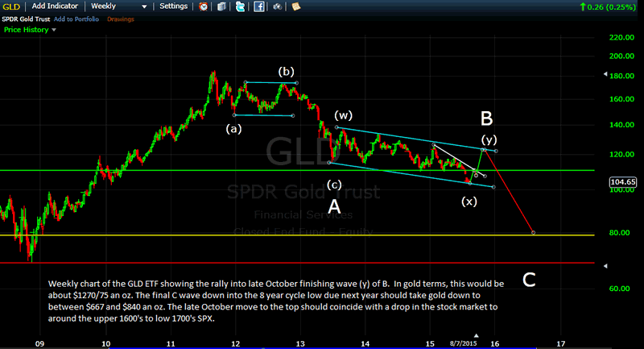644x349 pixels.
Task: Click the upper arrow marker beside 180.00
Action: (x=605, y=74)
